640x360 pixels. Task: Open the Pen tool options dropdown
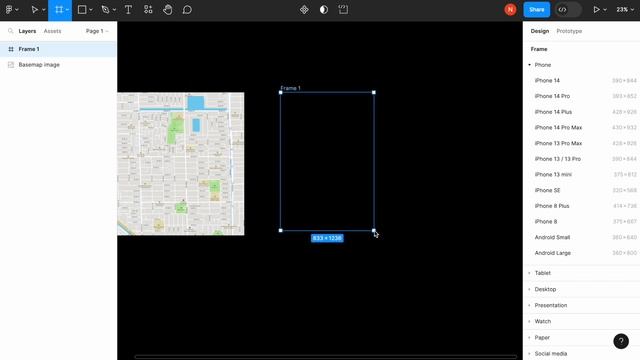pyautogui.click(x=114, y=10)
